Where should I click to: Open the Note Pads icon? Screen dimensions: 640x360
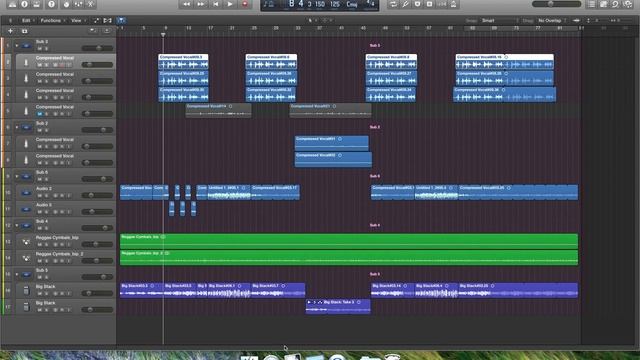(604, 4)
